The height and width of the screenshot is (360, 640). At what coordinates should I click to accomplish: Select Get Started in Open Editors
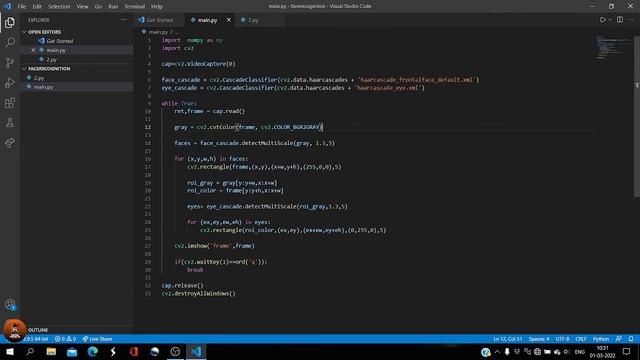[60, 41]
